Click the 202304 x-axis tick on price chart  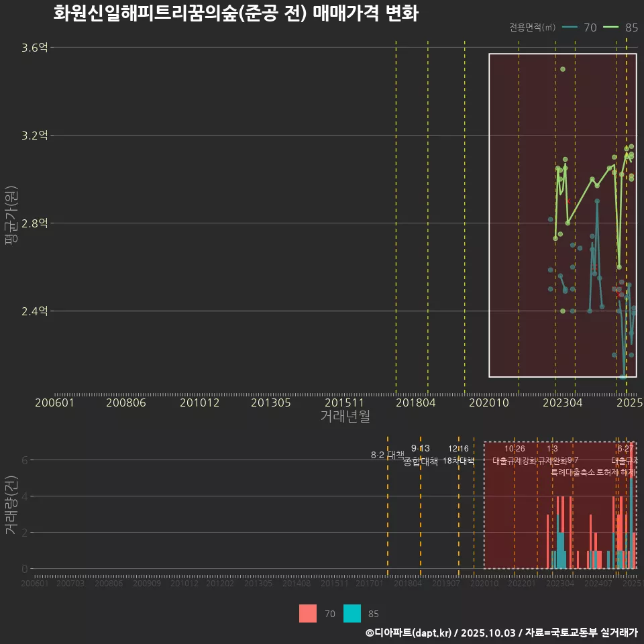pyautogui.click(x=561, y=402)
